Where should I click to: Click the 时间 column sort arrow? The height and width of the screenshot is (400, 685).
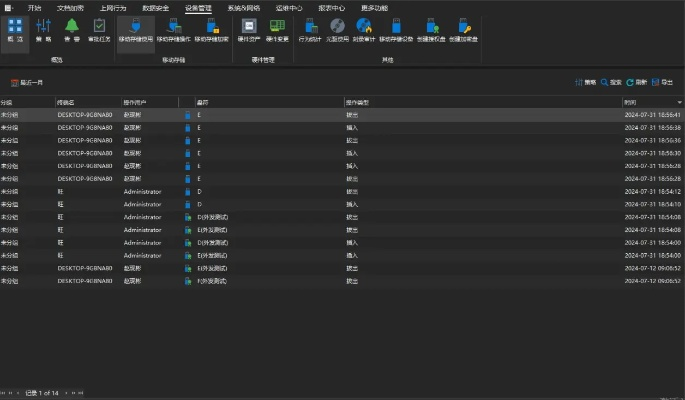pos(679,102)
